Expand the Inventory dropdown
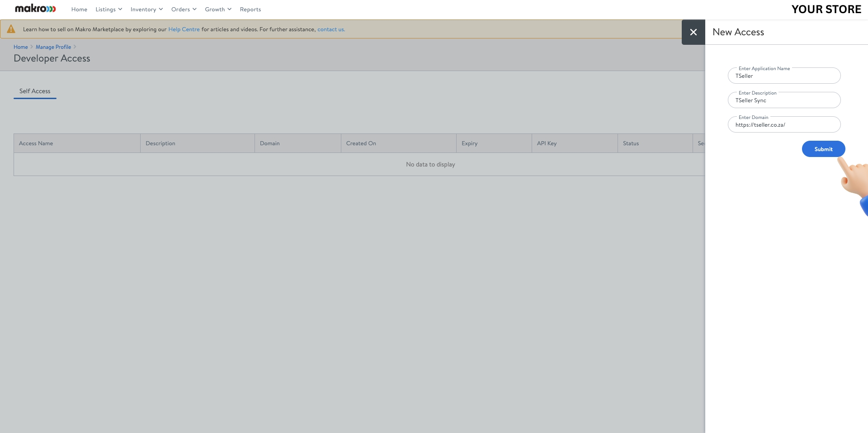 coord(146,9)
